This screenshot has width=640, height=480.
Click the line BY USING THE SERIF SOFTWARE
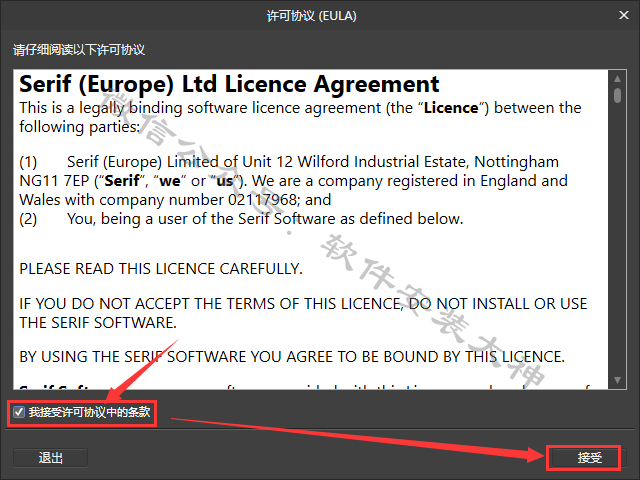(x=292, y=357)
